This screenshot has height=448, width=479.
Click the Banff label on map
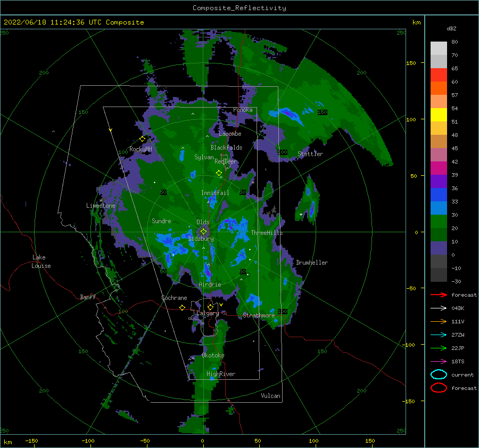click(88, 297)
